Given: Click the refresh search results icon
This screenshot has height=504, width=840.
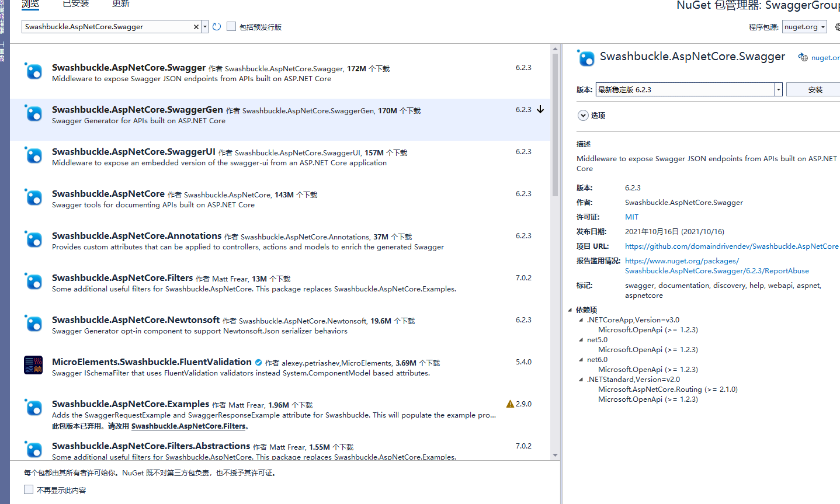Looking at the screenshot, I should [x=216, y=26].
